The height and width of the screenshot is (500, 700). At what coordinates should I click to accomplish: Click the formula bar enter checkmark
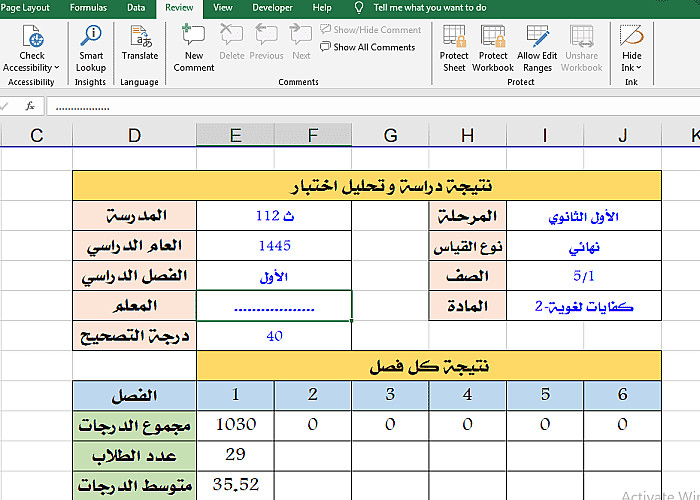[4, 106]
